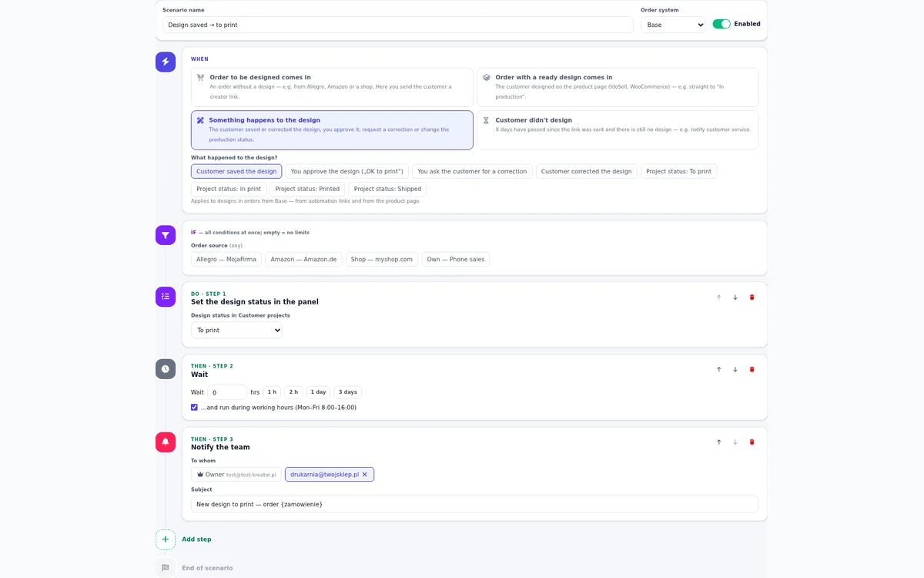The width and height of the screenshot is (924, 578).
Task: Choose Project status: To print event
Action: pos(679,171)
